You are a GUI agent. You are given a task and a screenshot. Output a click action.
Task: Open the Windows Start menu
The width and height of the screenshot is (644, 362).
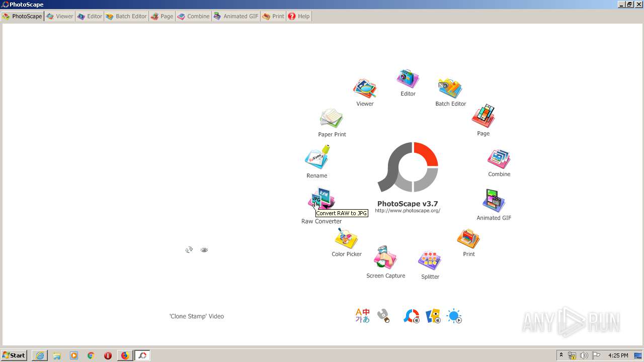[x=14, y=355]
